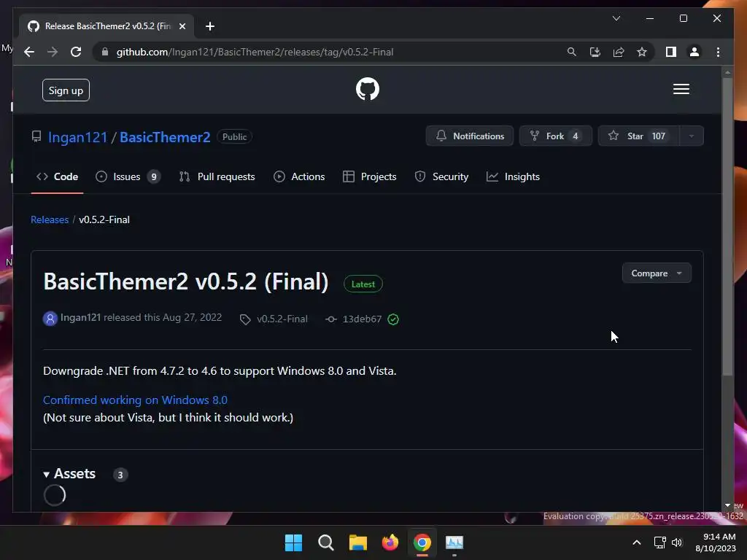The image size is (747, 560).
Task: Open Chrome three-dot menu
Action: click(x=718, y=52)
